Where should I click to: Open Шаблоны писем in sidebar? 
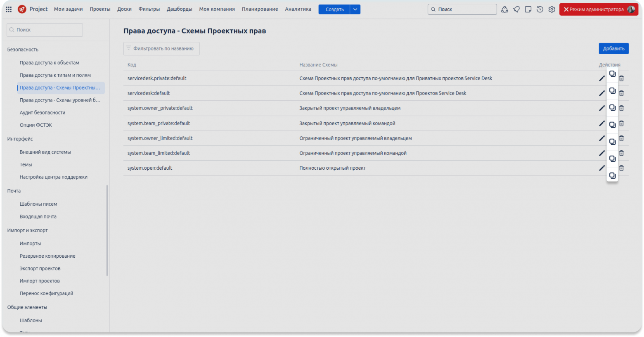(x=38, y=204)
